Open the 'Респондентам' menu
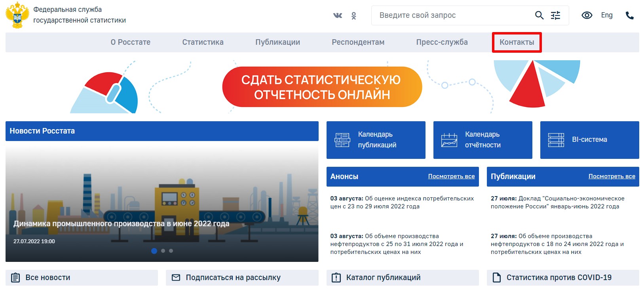The width and height of the screenshot is (644, 290). [358, 42]
